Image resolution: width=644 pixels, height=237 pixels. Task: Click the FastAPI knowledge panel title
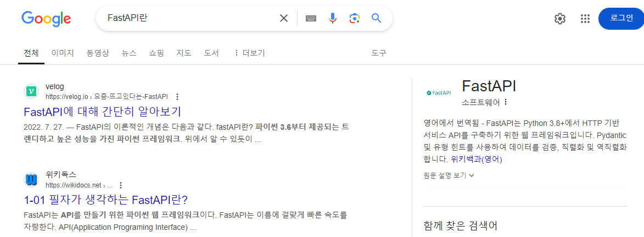pos(489,86)
